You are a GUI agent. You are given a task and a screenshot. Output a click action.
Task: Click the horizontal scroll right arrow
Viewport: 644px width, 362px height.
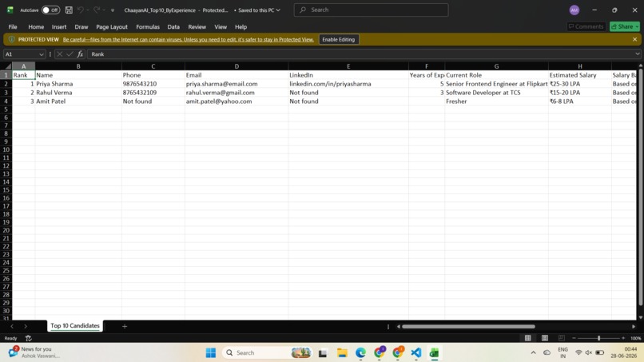point(634,327)
